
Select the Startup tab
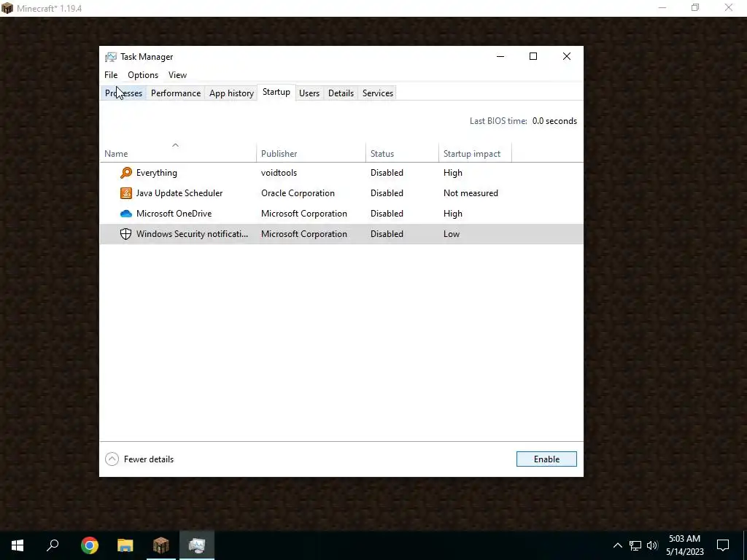[276, 92]
